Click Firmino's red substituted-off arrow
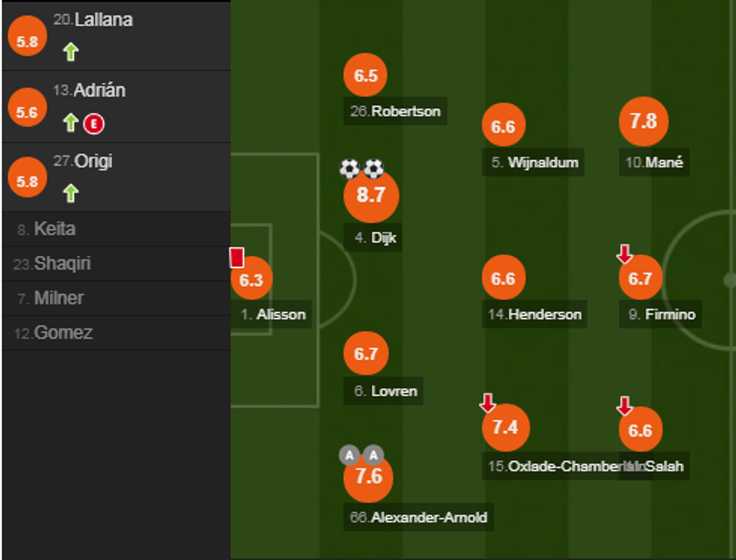This screenshot has width=736, height=560. 624,254
